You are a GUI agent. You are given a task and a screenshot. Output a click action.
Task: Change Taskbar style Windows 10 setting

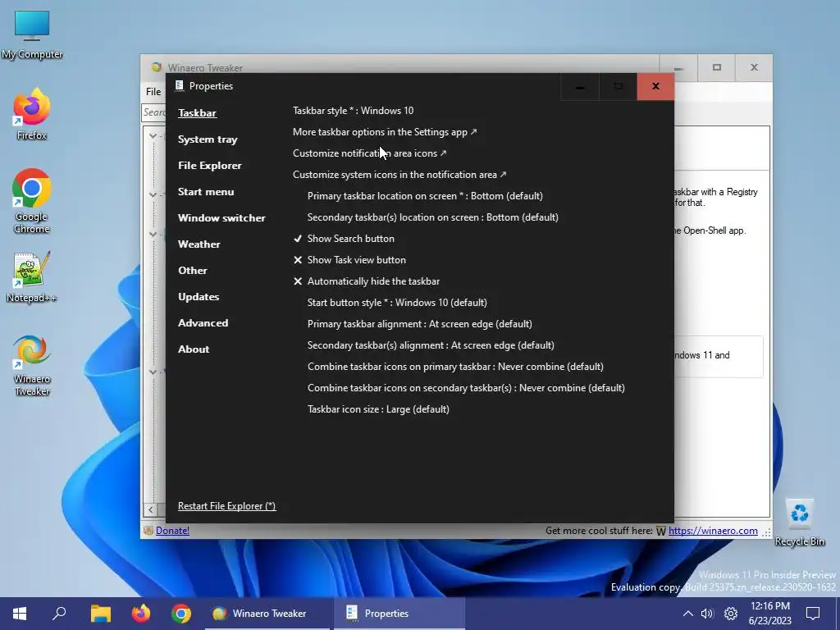(x=353, y=111)
